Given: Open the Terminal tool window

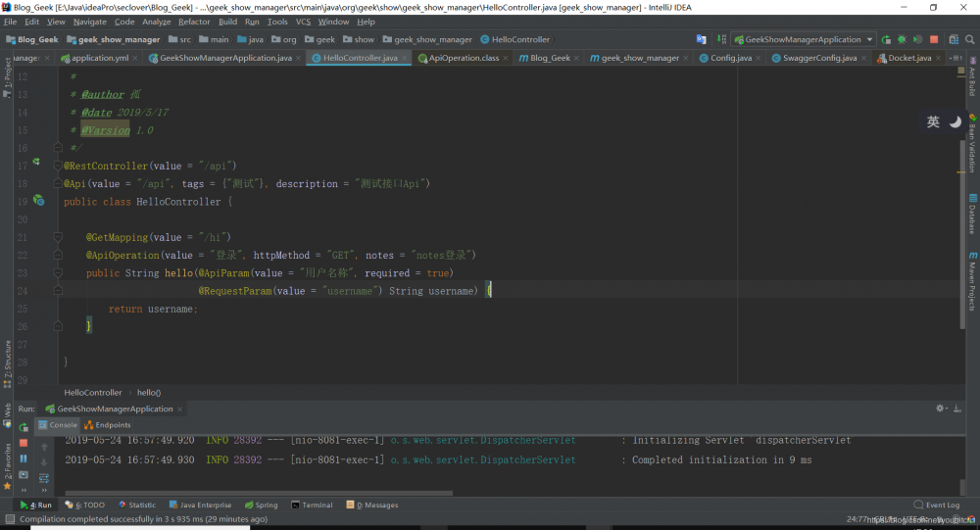Looking at the screenshot, I should [312, 506].
